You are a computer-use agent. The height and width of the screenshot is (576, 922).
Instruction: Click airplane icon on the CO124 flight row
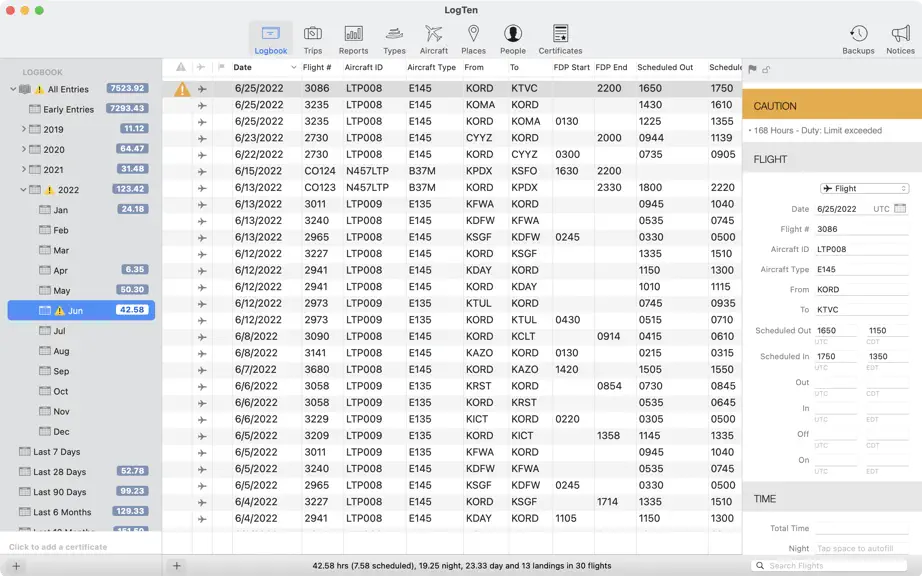pyautogui.click(x=202, y=172)
